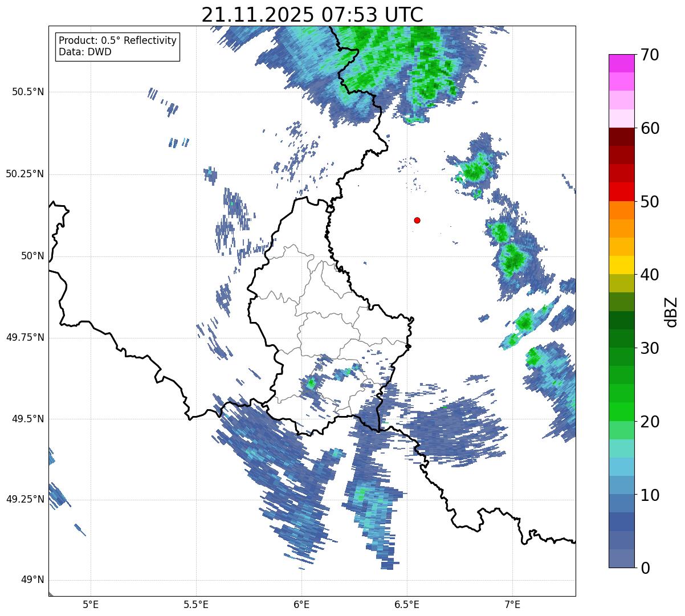Click the 6.5°E longitude label
Image resolution: width=685 pixels, height=616 pixels.
point(407,605)
